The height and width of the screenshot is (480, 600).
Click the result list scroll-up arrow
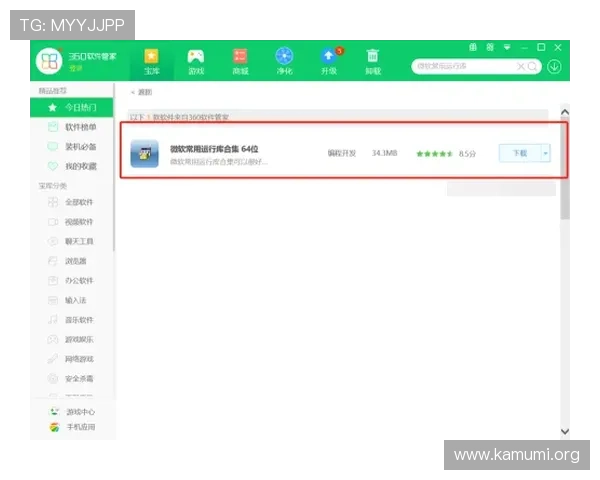tap(564, 112)
